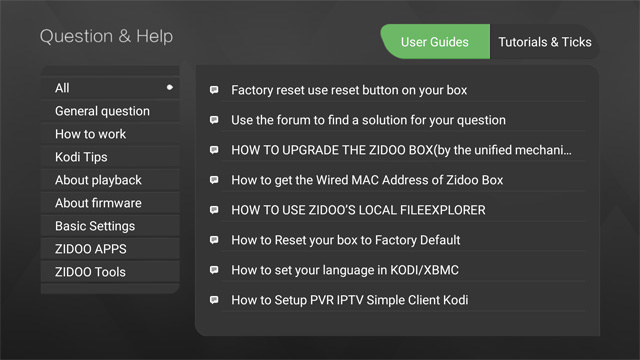Click the selection dot beside All
This screenshot has width=640, height=360.
169,87
